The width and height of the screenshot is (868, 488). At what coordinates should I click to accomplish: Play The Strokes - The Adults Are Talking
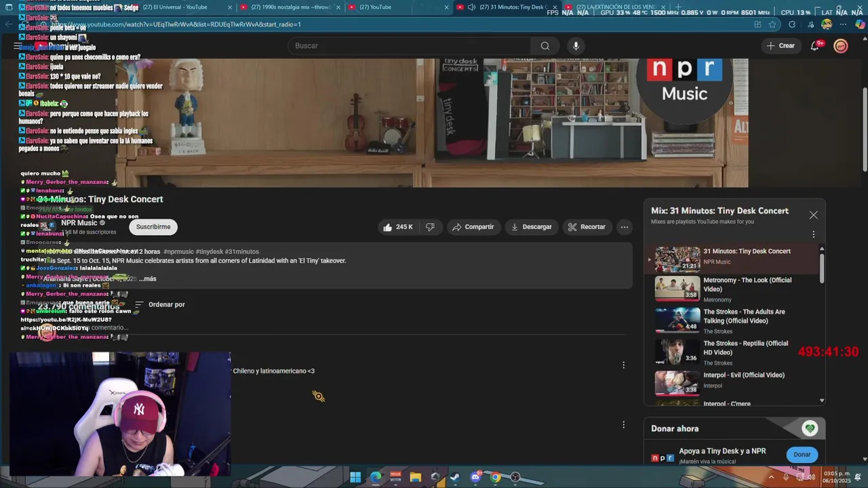(732, 321)
